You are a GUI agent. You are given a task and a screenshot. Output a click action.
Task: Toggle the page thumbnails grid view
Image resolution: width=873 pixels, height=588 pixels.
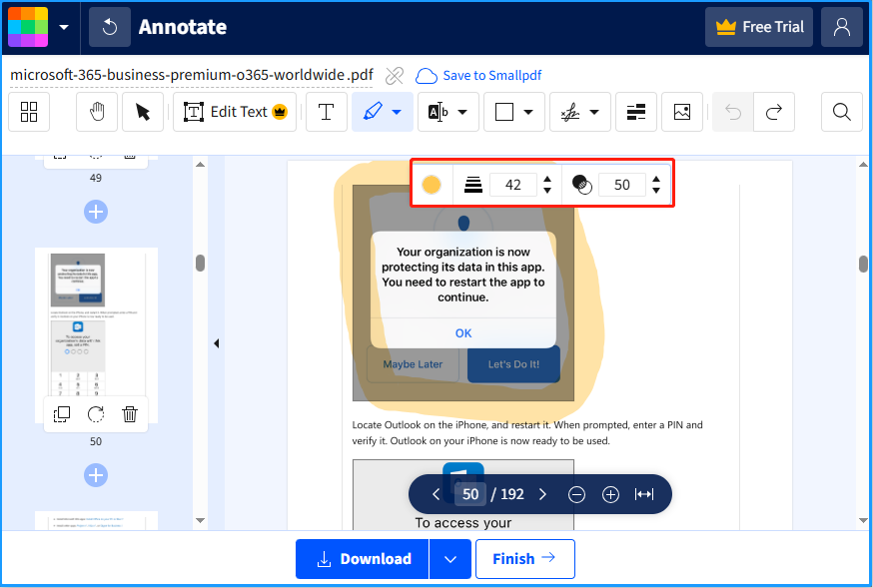point(29,112)
